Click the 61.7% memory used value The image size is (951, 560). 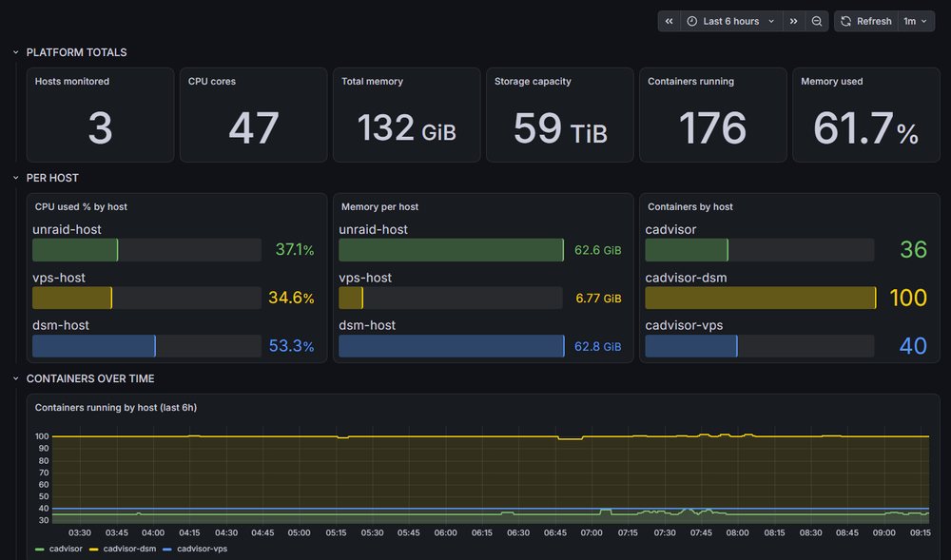pyautogui.click(x=865, y=128)
